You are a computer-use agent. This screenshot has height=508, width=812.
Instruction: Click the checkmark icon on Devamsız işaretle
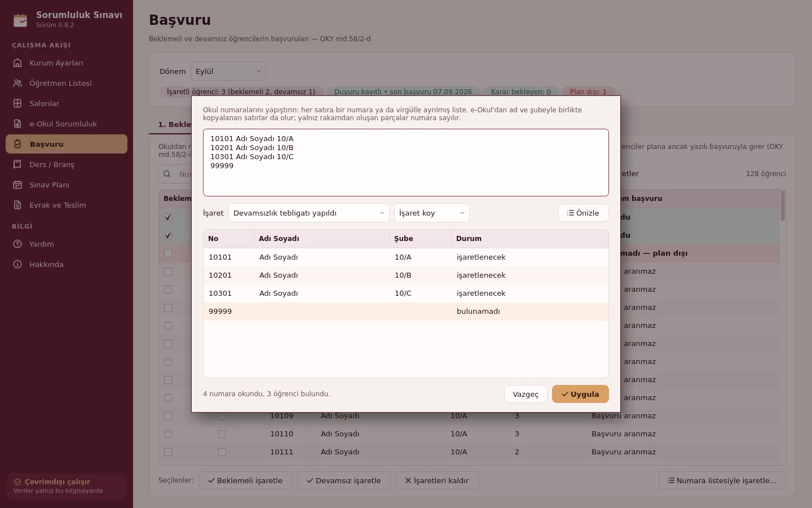(x=310, y=480)
